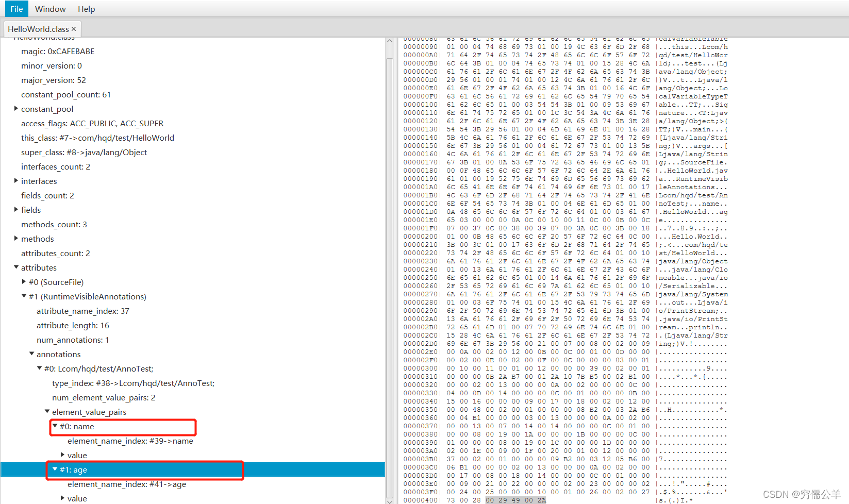Click hex row at offset 000001A0
Image resolution: width=849 pixels, height=504 pixels.
(565, 187)
